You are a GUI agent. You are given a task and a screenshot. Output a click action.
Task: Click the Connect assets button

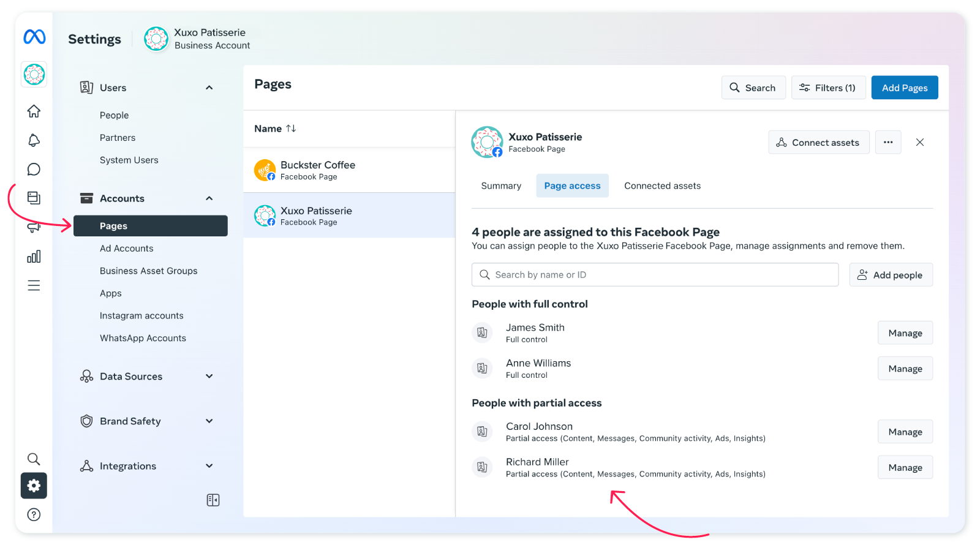(x=819, y=142)
